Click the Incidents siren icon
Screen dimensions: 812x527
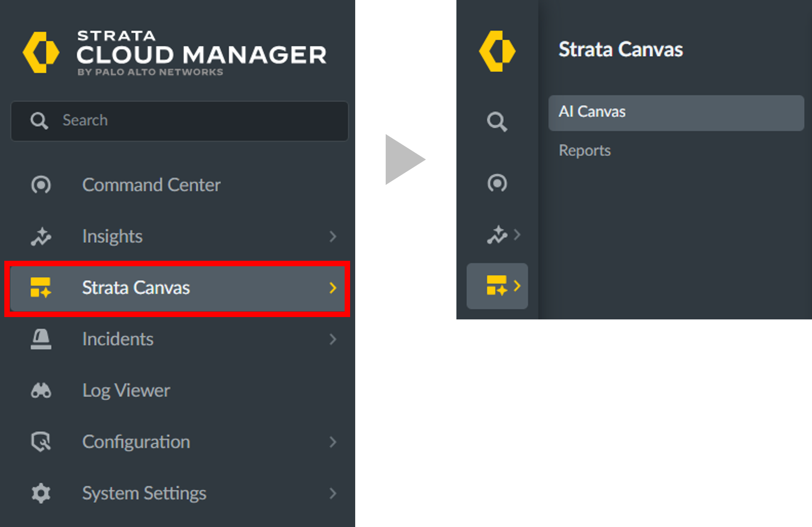(41, 339)
